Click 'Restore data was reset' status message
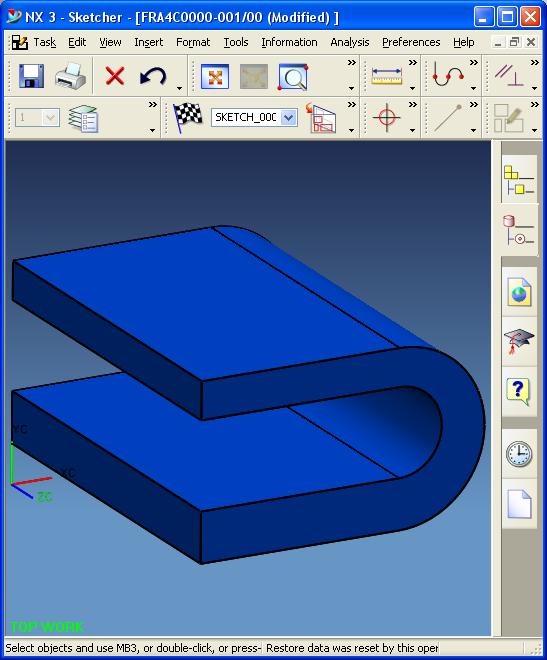547x660 pixels. tap(352, 647)
